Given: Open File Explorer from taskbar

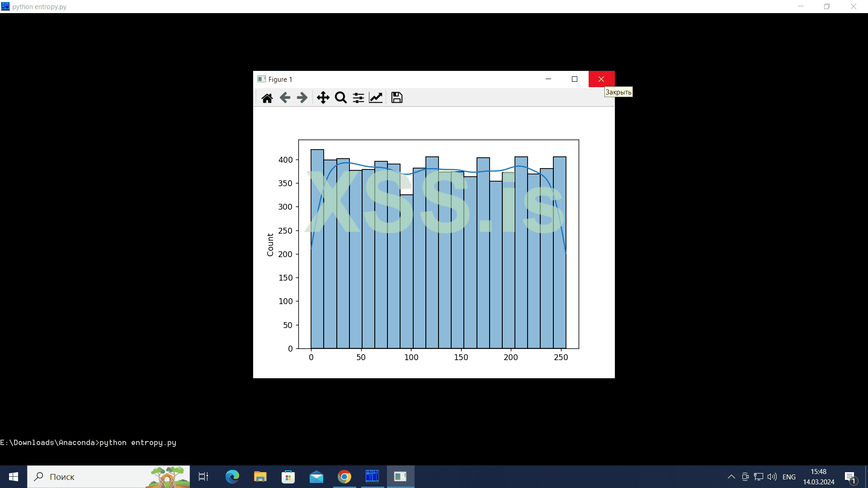Looking at the screenshot, I should tap(260, 477).
